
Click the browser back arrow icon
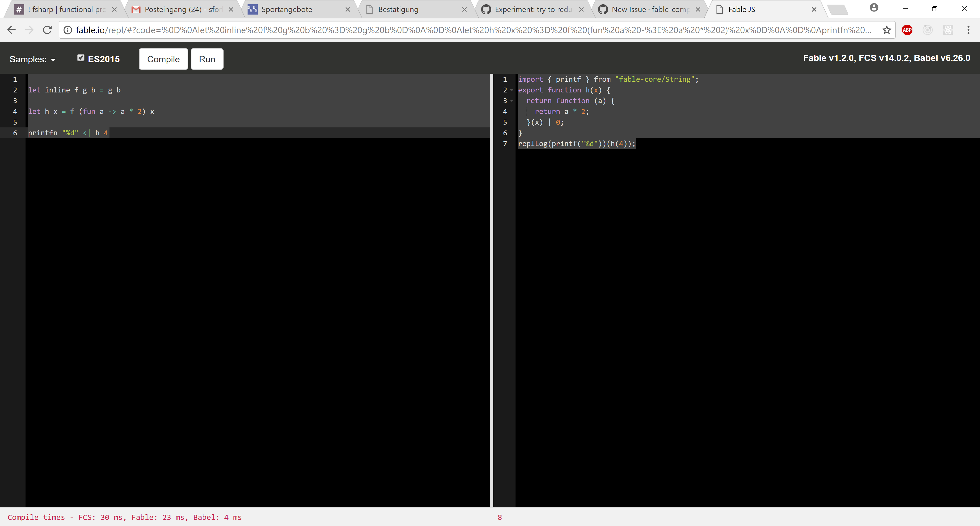(x=11, y=30)
